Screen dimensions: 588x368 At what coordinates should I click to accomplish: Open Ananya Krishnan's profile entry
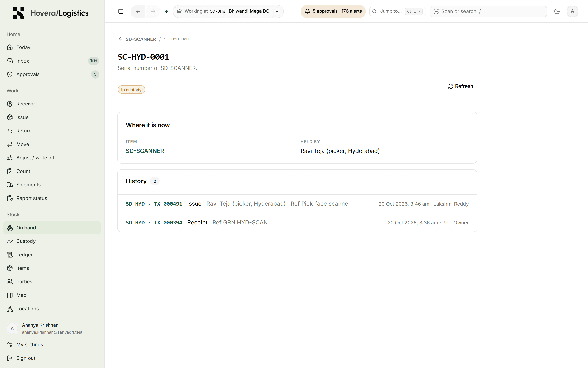coord(52,329)
